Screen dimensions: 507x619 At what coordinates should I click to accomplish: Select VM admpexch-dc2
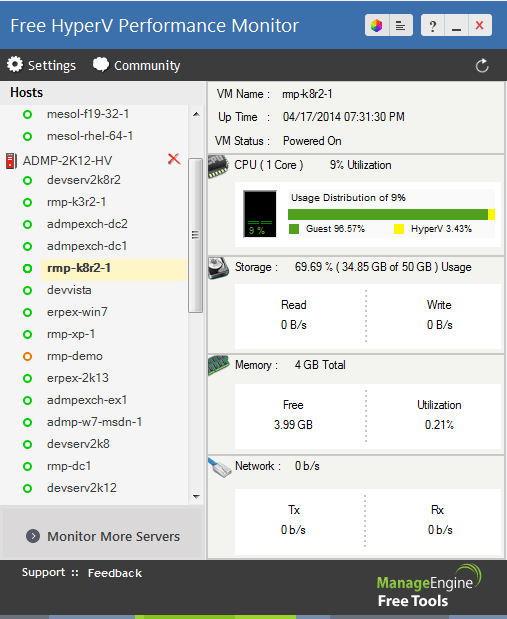pyautogui.click(x=87, y=224)
